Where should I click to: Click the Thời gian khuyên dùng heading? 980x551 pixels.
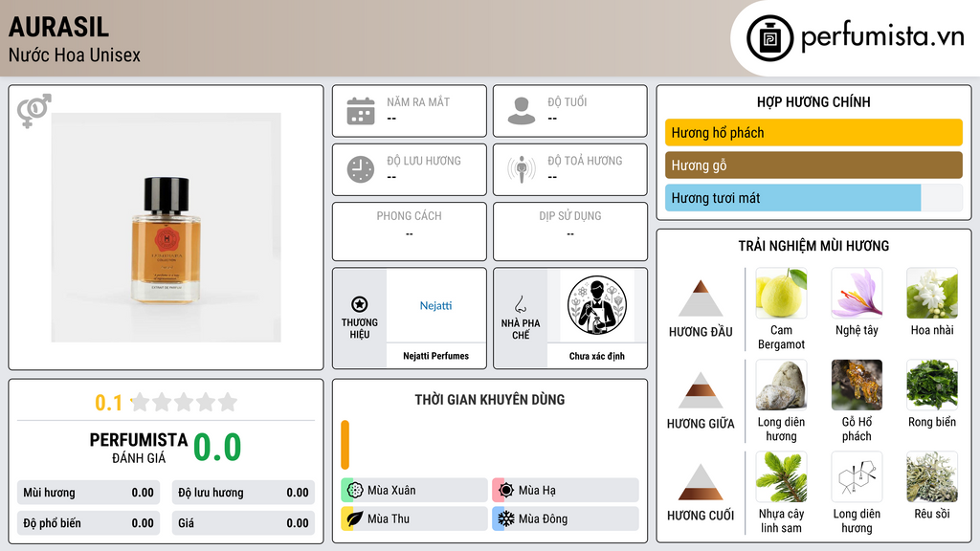tap(490, 399)
